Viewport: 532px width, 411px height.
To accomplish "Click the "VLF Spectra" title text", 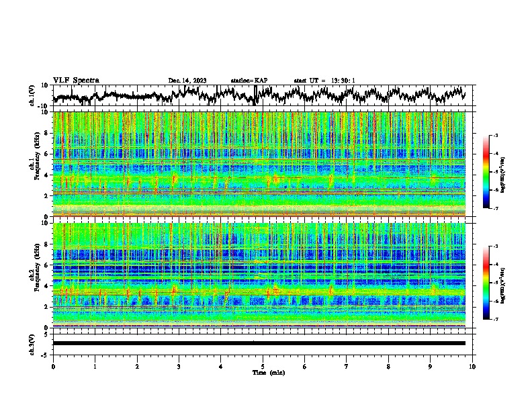I will (x=76, y=81).
